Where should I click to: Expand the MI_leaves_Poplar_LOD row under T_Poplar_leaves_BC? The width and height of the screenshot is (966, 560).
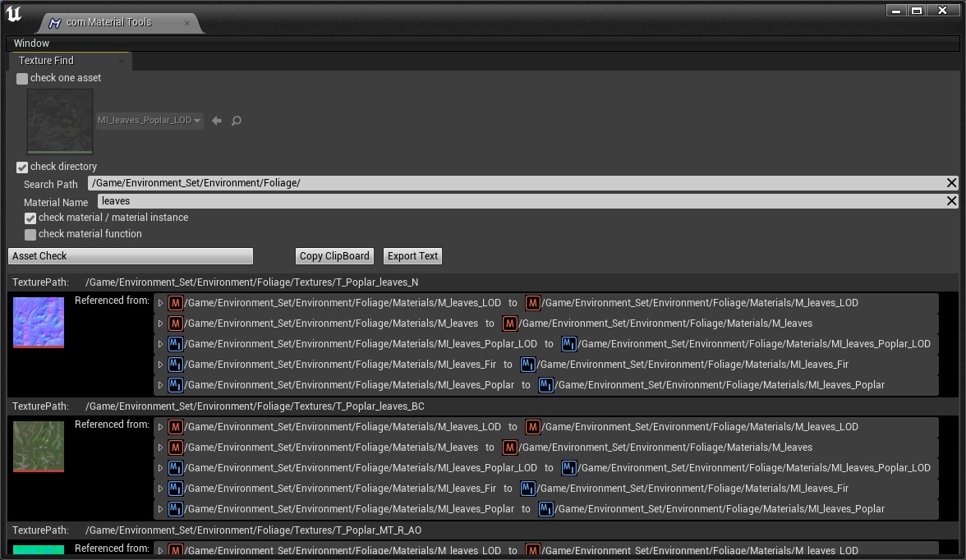pyautogui.click(x=161, y=468)
